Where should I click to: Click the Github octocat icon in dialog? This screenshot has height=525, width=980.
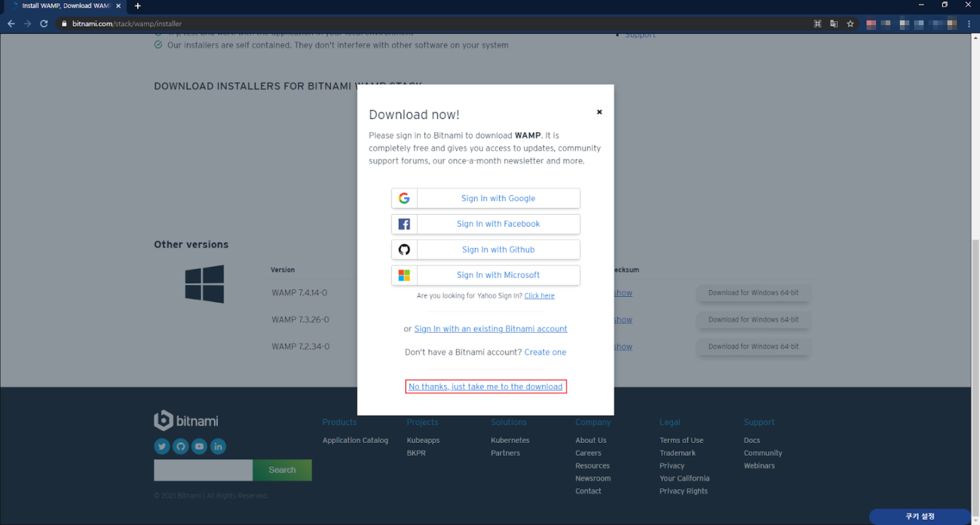[404, 249]
